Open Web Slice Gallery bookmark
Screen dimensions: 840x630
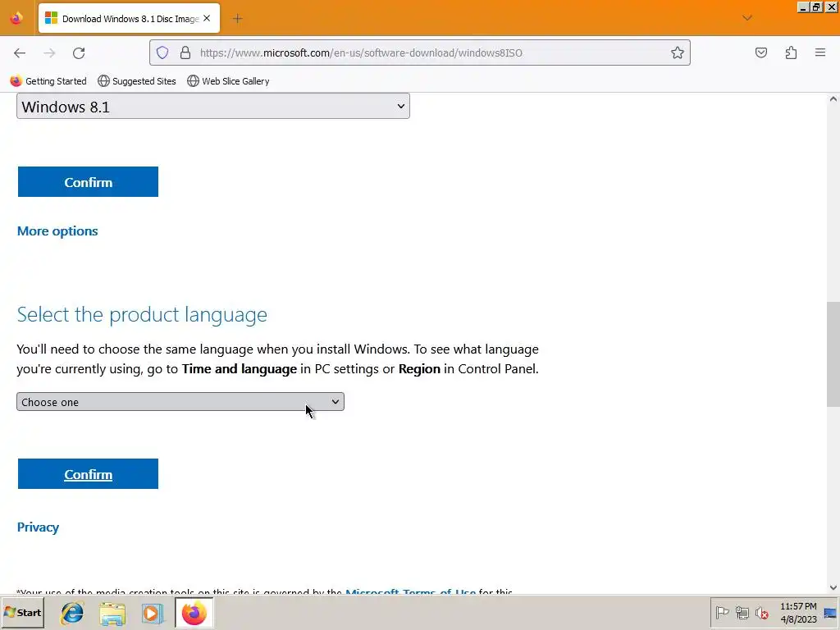(x=228, y=81)
